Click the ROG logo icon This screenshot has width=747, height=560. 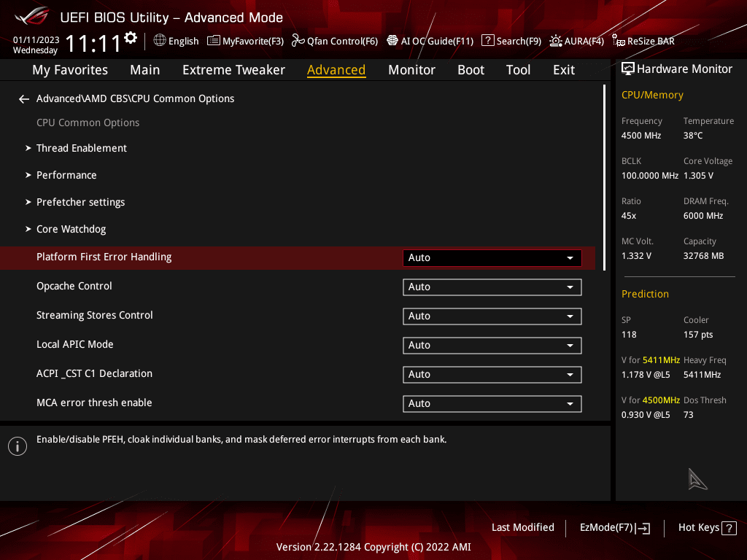point(32,17)
